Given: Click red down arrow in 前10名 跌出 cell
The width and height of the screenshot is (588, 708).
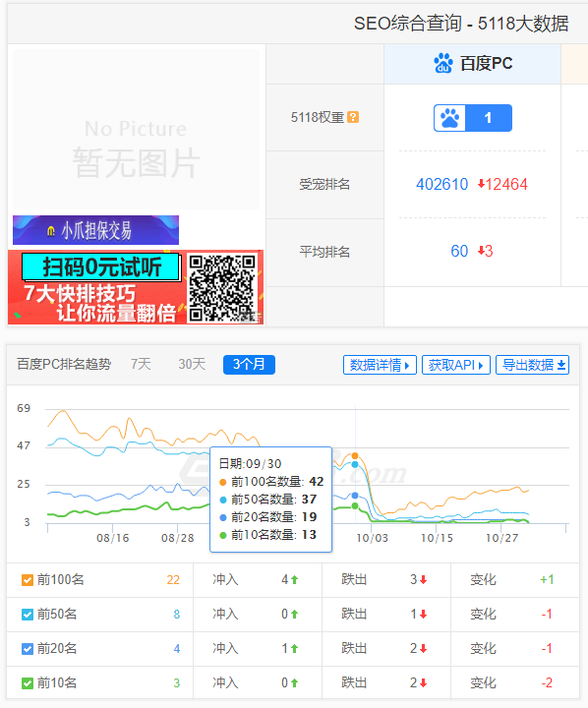Looking at the screenshot, I should [x=423, y=683].
